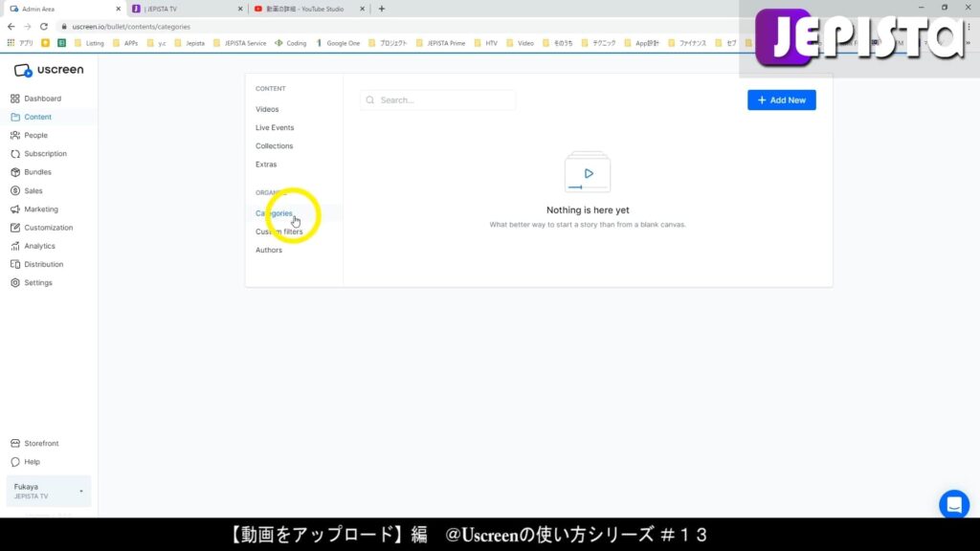Open the JEPISTA Service bookmark folder

[x=239, y=43]
